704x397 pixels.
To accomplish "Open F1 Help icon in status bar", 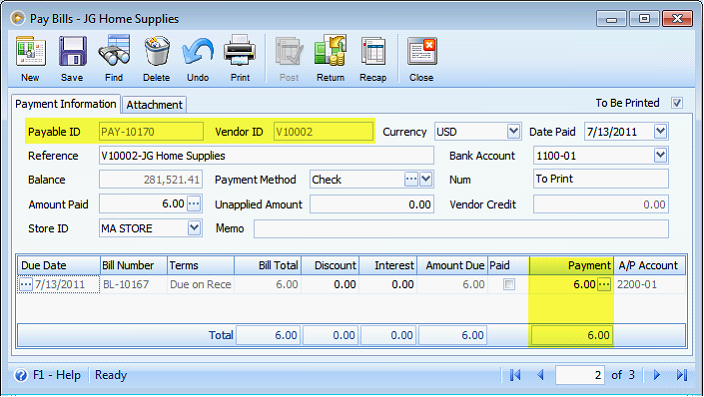I will pyautogui.click(x=21, y=375).
